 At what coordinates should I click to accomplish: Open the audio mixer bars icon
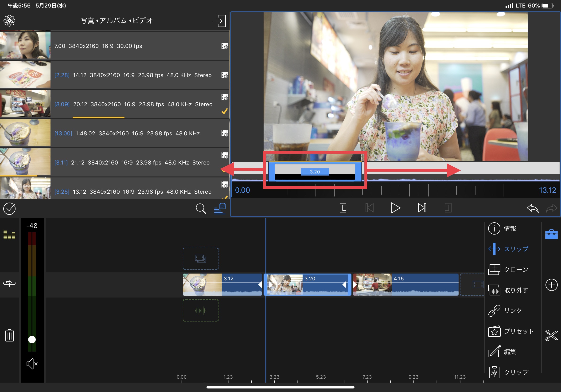click(x=10, y=235)
